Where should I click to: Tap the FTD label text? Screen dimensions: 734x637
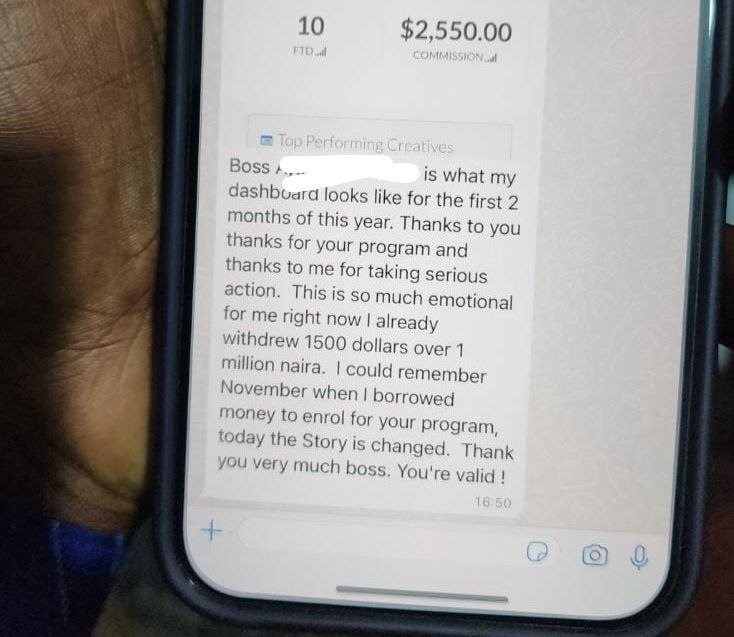pyautogui.click(x=303, y=51)
